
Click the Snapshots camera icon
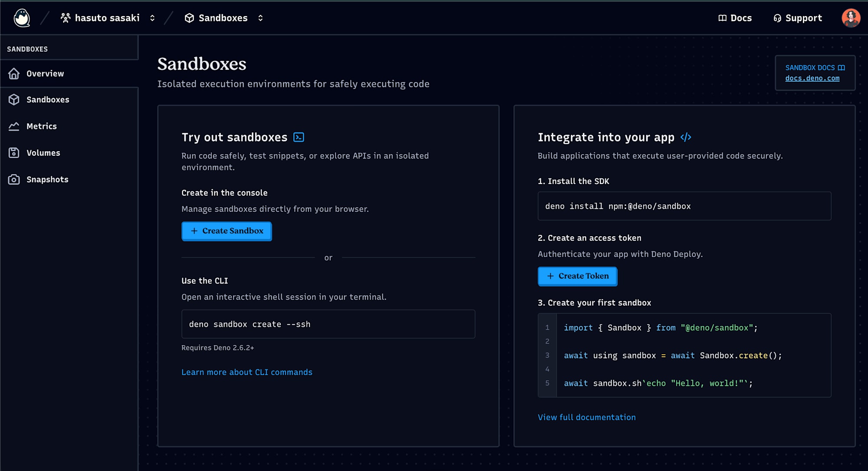[x=14, y=179]
